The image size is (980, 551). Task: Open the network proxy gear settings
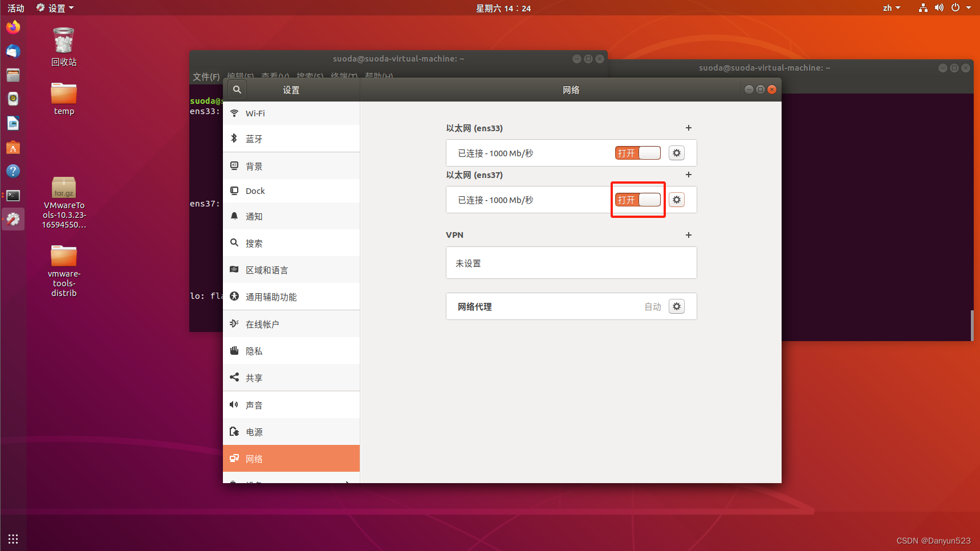click(677, 306)
